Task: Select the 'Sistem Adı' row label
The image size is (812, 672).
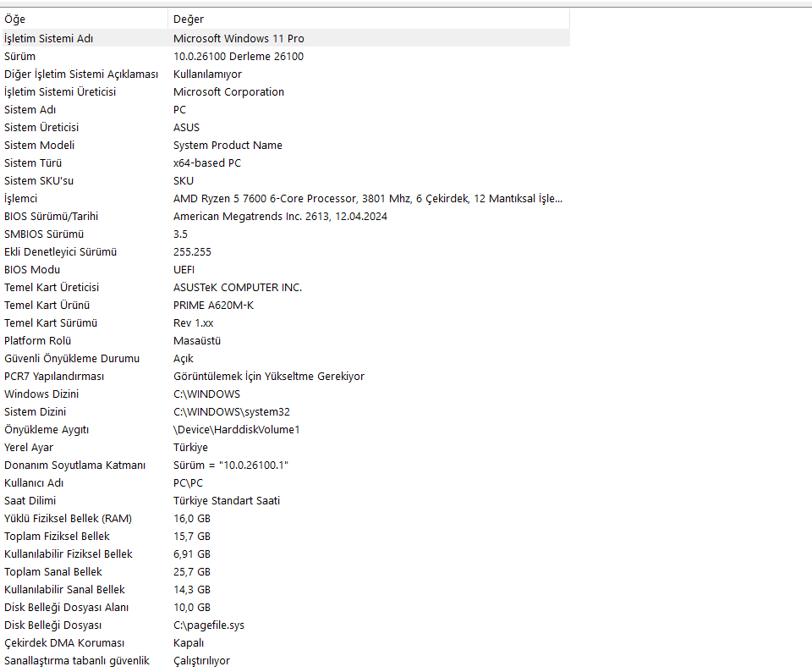Action: (30, 110)
